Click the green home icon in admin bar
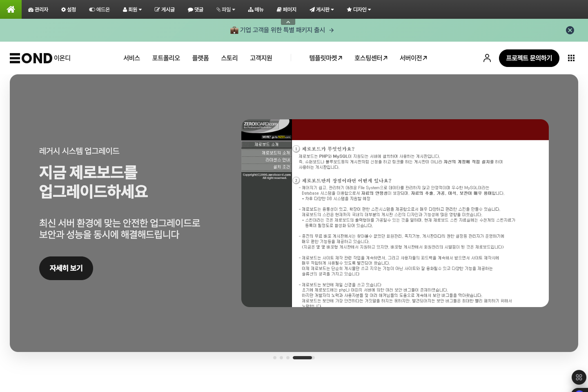 (x=11, y=9)
